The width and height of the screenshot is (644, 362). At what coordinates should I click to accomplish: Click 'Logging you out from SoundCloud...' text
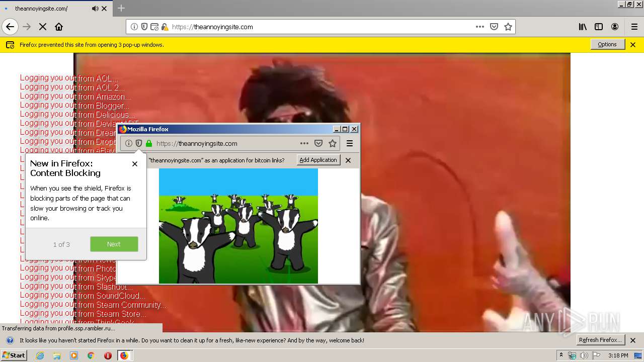(83, 296)
